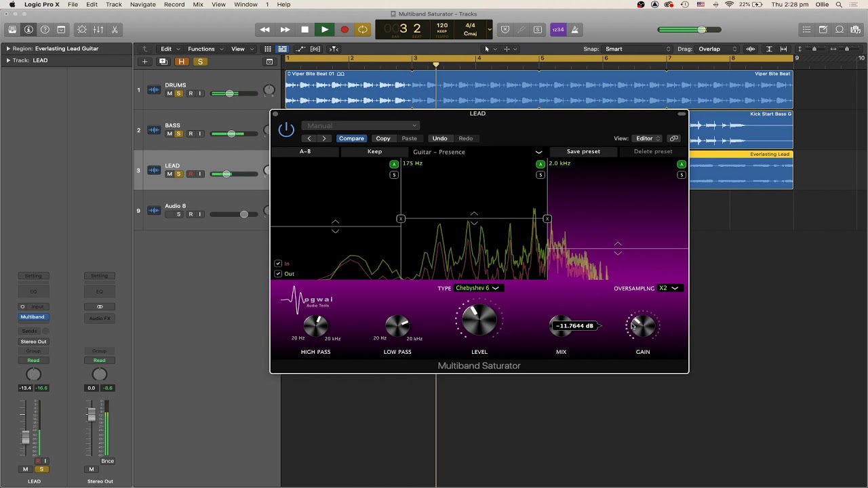Open the saturation TYPE Chebyshev 6 dropdown
The image size is (868, 488).
477,288
